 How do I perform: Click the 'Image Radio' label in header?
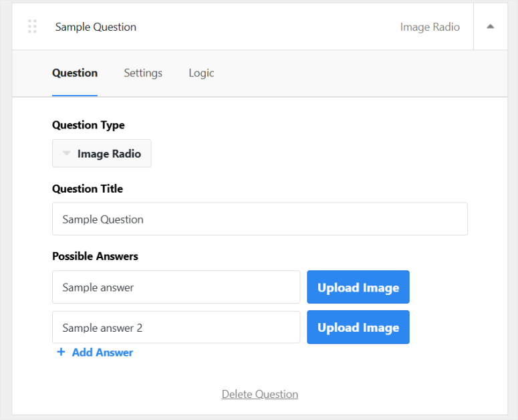pos(430,27)
